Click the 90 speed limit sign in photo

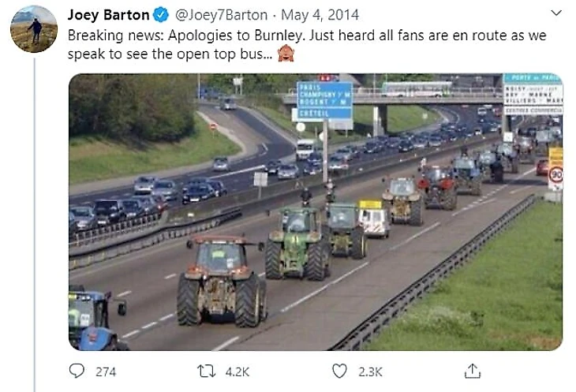click(556, 175)
